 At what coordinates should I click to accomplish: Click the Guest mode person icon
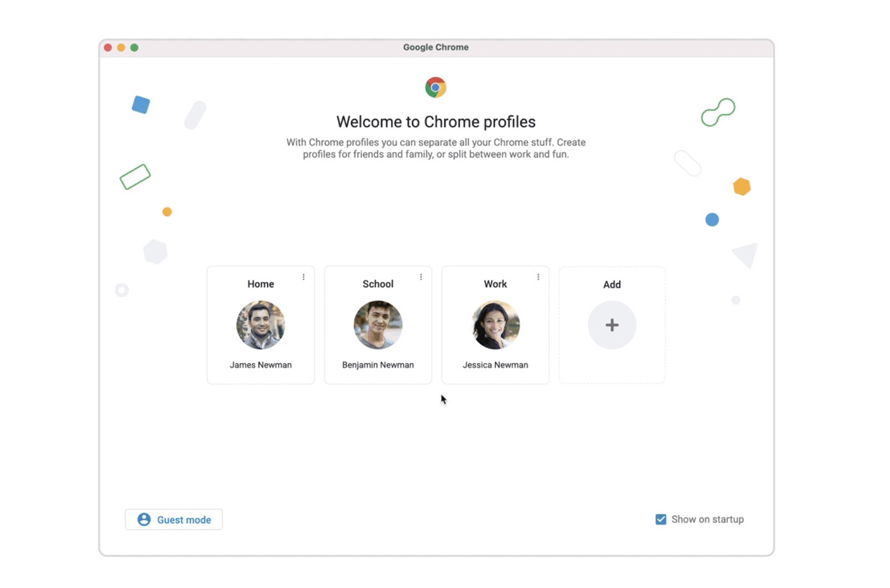[x=144, y=519]
